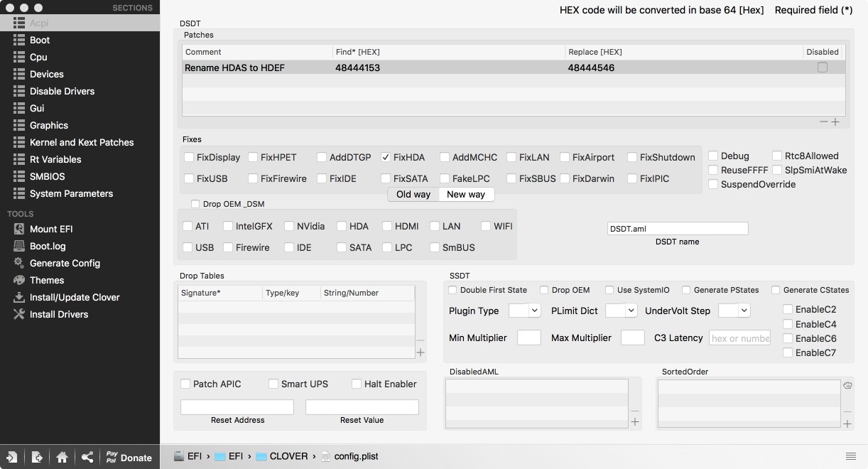Enable the FixShutdown fix
868x469 pixels.
click(x=632, y=157)
